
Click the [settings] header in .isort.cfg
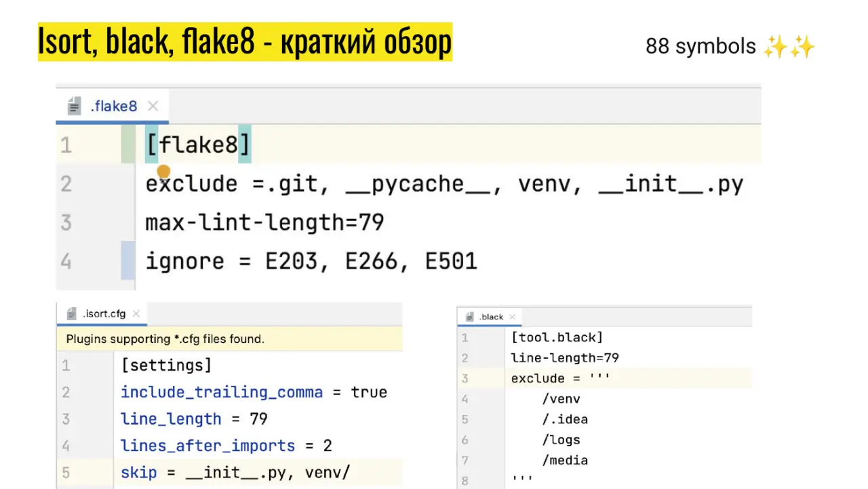click(x=166, y=366)
